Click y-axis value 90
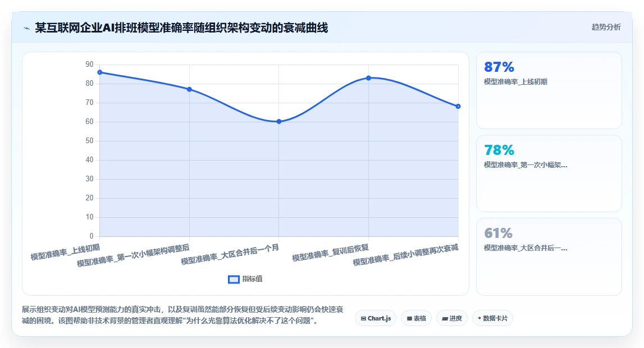This screenshot has height=348, width=644. 89,65
